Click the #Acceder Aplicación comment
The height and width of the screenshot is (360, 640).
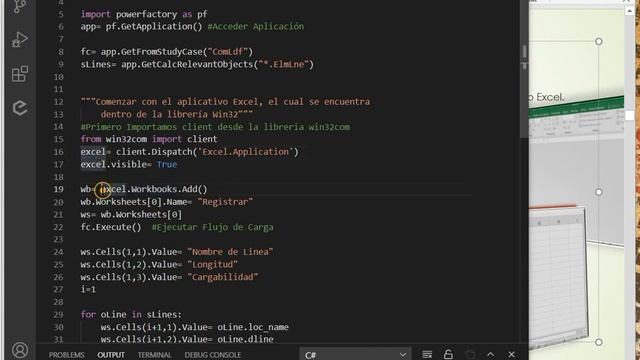[256, 27]
